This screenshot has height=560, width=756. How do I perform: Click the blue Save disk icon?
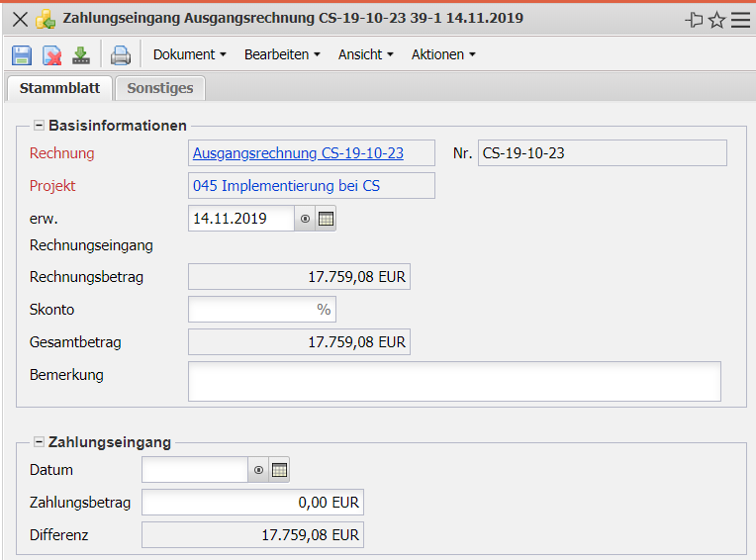tap(22, 55)
